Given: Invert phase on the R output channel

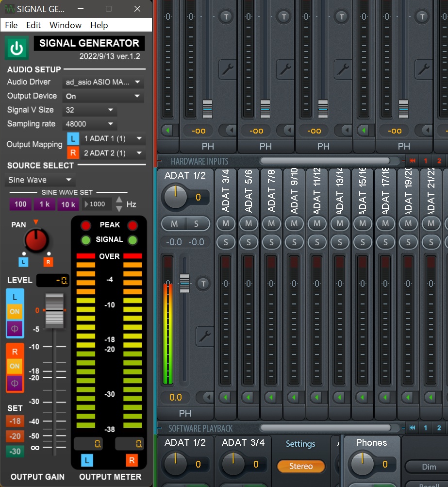Looking at the screenshot, I should click(15, 383).
